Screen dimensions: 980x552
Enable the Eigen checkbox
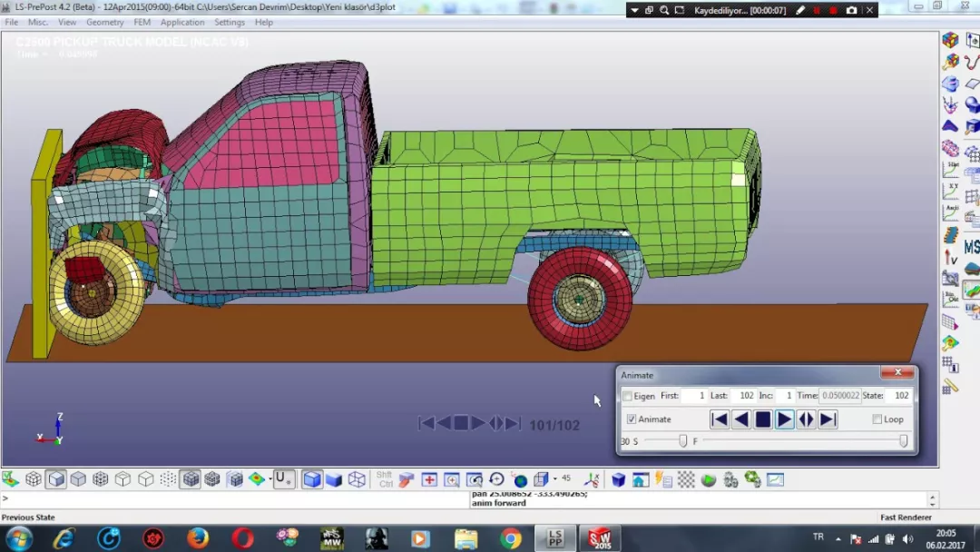pos(628,396)
